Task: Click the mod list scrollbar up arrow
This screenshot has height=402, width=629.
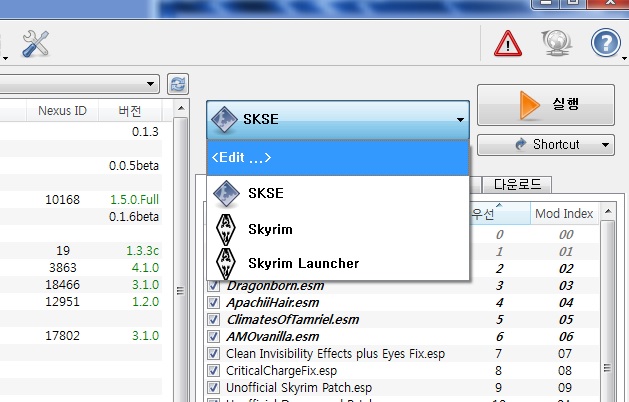Action: (x=181, y=108)
